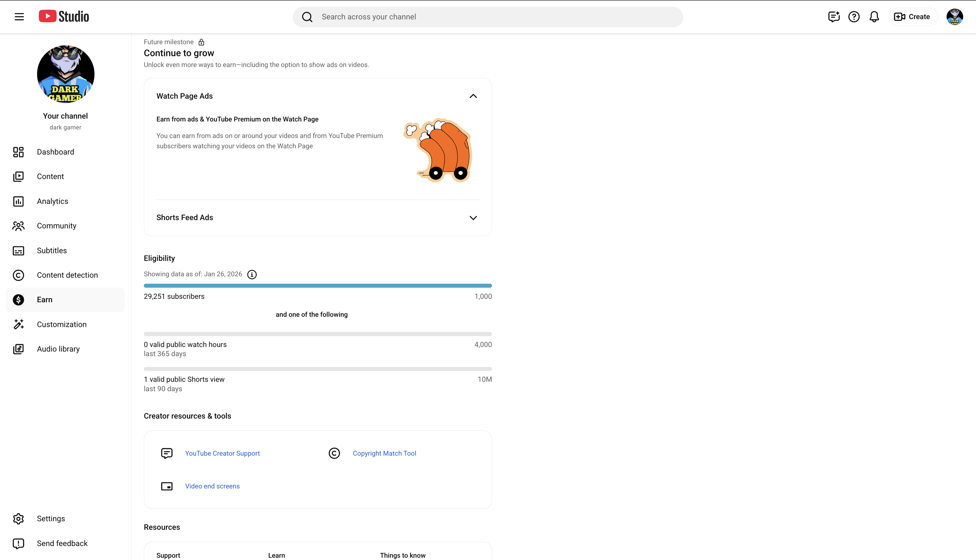Viewport: 976px width, 560px height.
Task: Click the '10M' Shorts views target
Action: click(485, 379)
